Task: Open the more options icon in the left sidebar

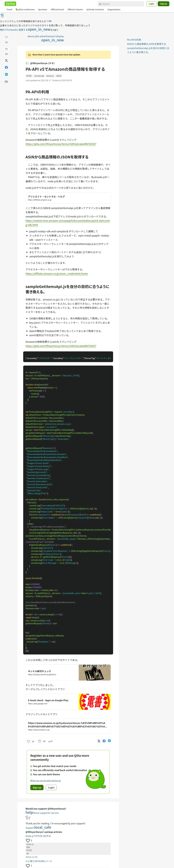Action: [x=6, y=82]
